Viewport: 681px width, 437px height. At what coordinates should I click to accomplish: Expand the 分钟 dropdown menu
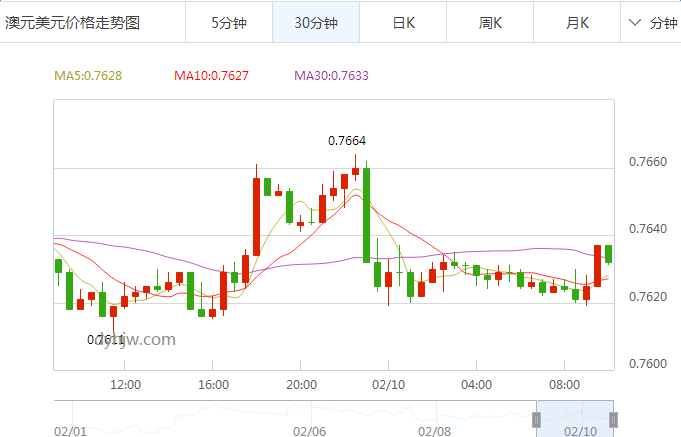coord(651,23)
